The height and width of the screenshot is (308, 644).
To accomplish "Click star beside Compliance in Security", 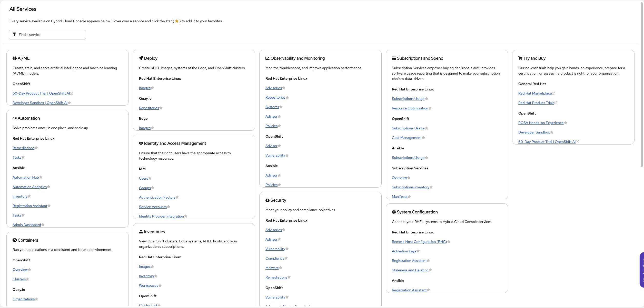I will click(286, 258).
